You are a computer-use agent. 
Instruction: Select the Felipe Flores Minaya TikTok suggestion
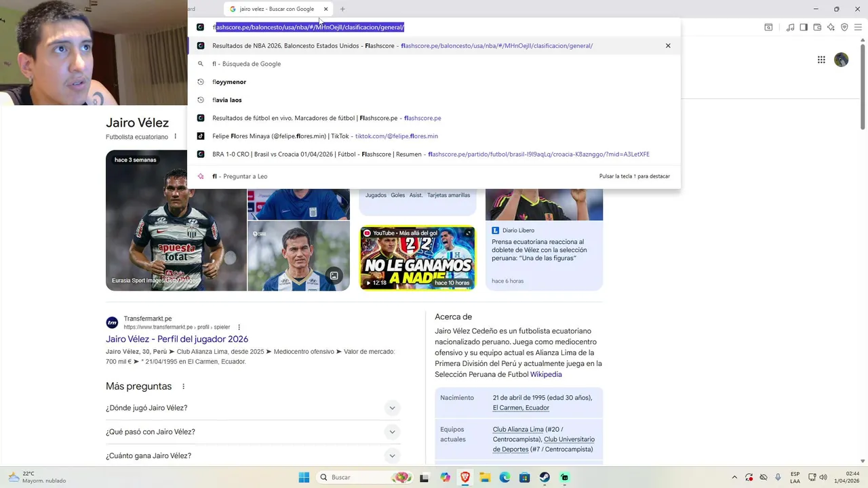click(x=434, y=136)
